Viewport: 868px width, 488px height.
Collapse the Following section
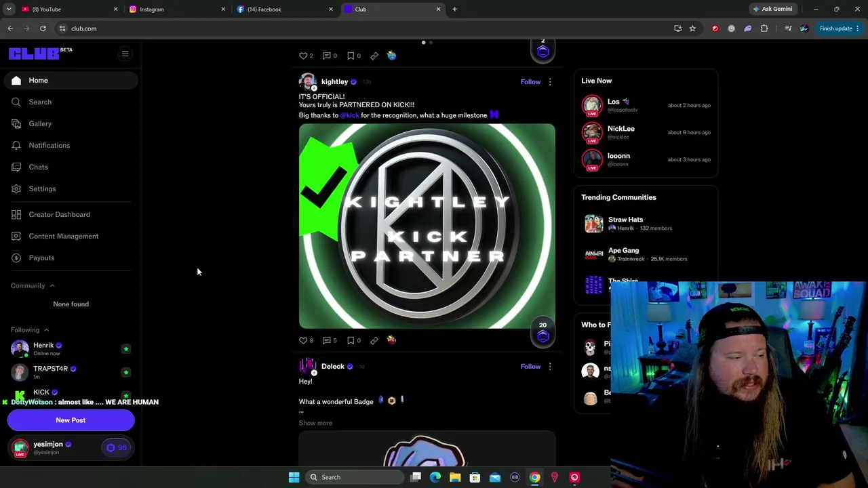point(30,329)
